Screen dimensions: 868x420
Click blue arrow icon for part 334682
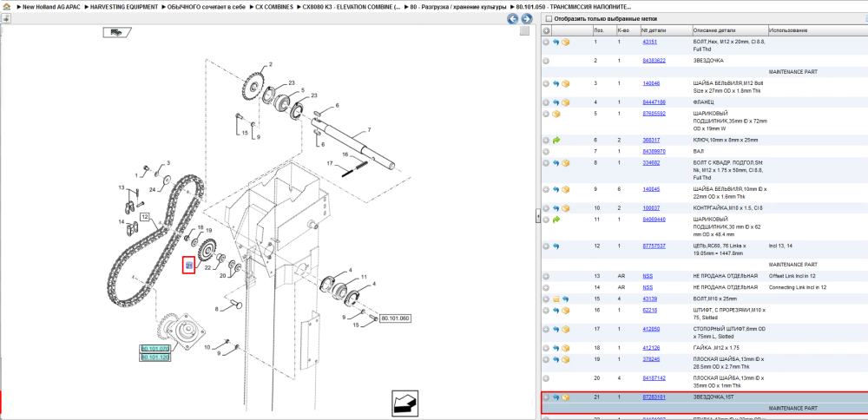(x=556, y=163)
